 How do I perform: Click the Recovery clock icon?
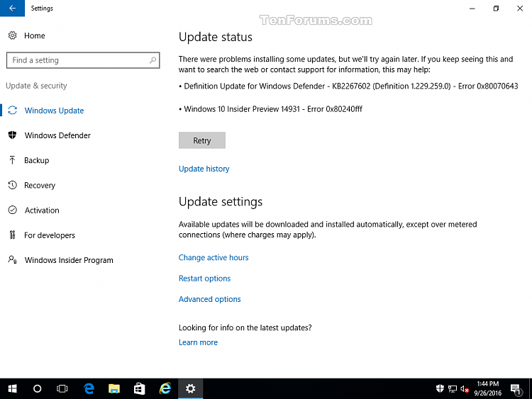point(13,185)
